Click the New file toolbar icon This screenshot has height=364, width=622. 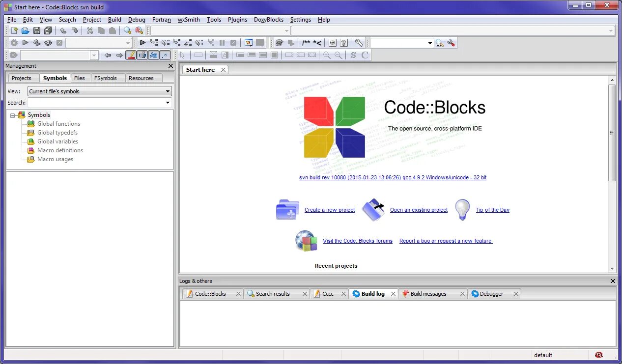point(14,30)
